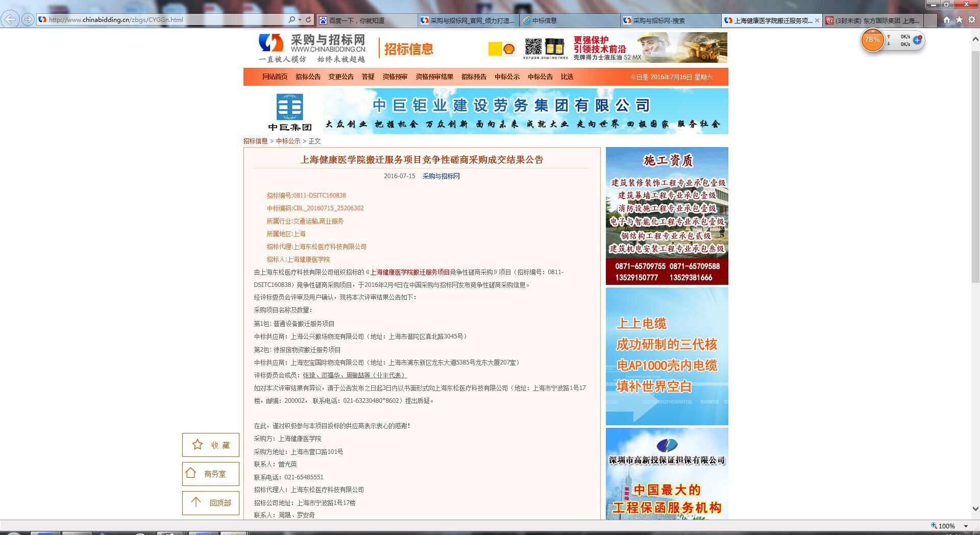Click 招标公告 in the orange navigation bar

[x=308, y=77]
